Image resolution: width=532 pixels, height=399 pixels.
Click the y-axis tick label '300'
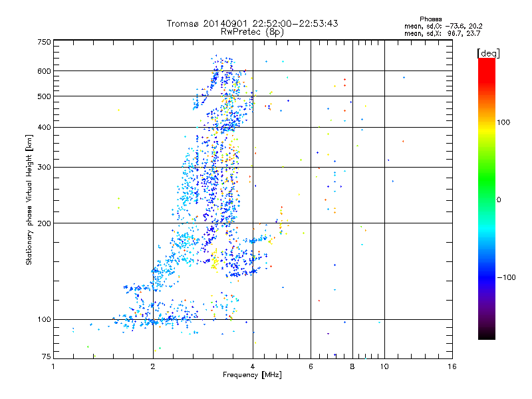click(x=44, y=168)
